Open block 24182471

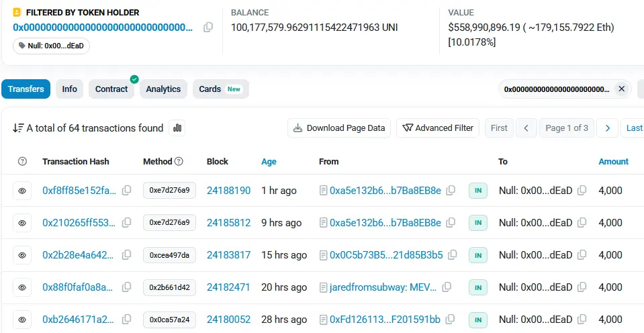pos(228,287)
